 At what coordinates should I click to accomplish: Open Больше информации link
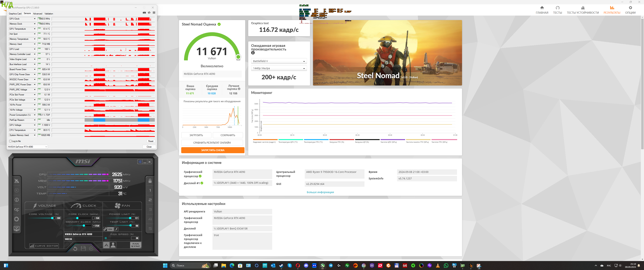[x=320, y=192]
